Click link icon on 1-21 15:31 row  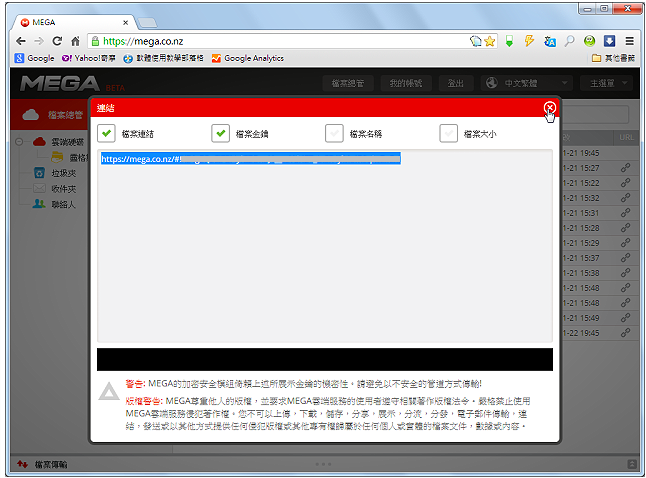[x=625, y=213]
